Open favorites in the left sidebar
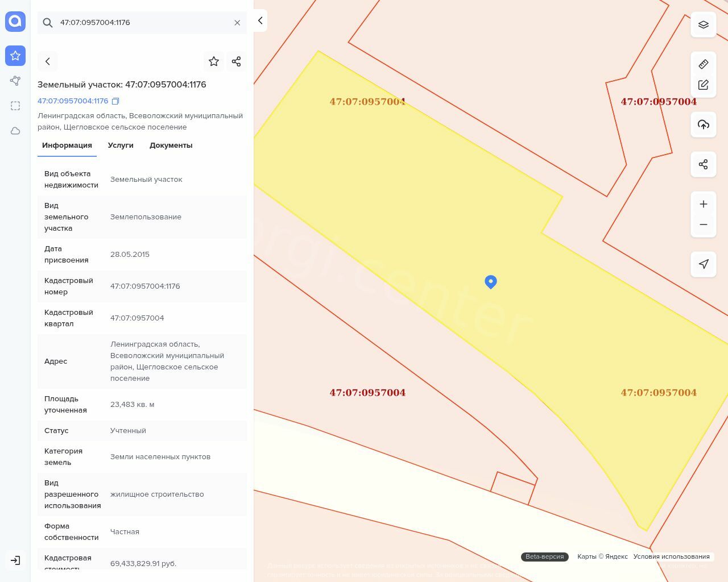 (15, 56)
